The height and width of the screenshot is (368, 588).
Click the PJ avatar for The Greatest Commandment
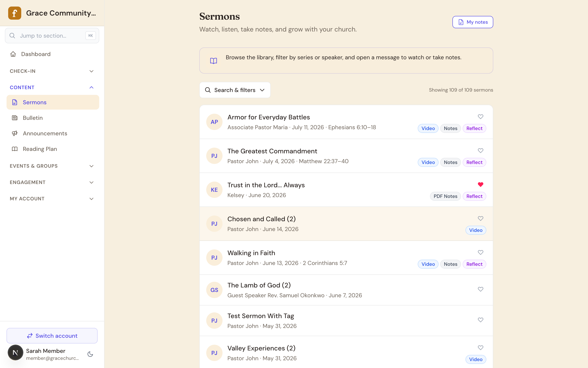click(x=214, y=156)
